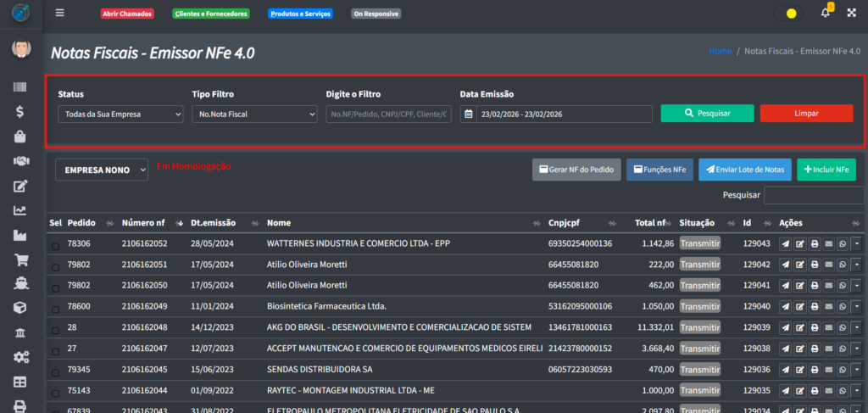Click the Incluir NFe button
The width and height of the screenshot is (868, 413).
click(x=826, y=170)
